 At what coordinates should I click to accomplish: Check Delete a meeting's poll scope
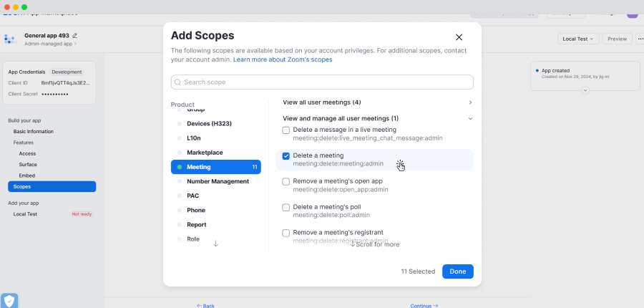pyautogui.click(x=286, y=208)
